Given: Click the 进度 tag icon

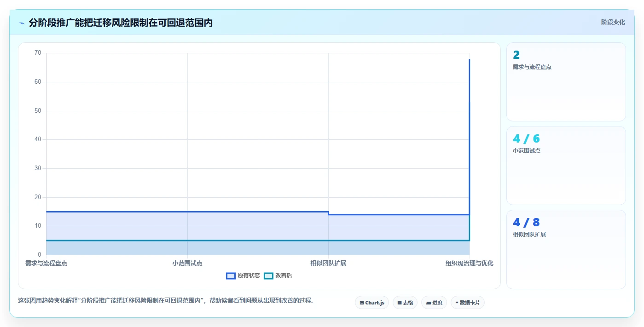Looking at the screenshot, I should (429, 303).
